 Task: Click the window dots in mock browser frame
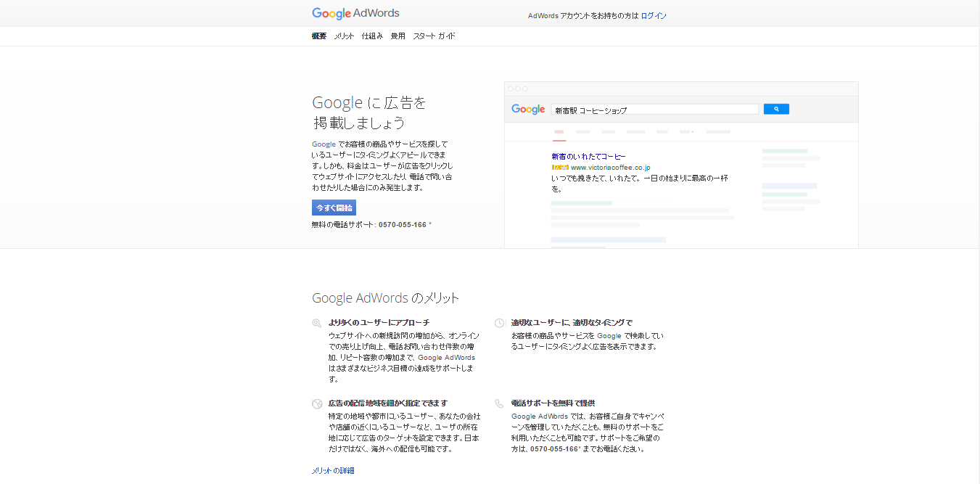518,89
